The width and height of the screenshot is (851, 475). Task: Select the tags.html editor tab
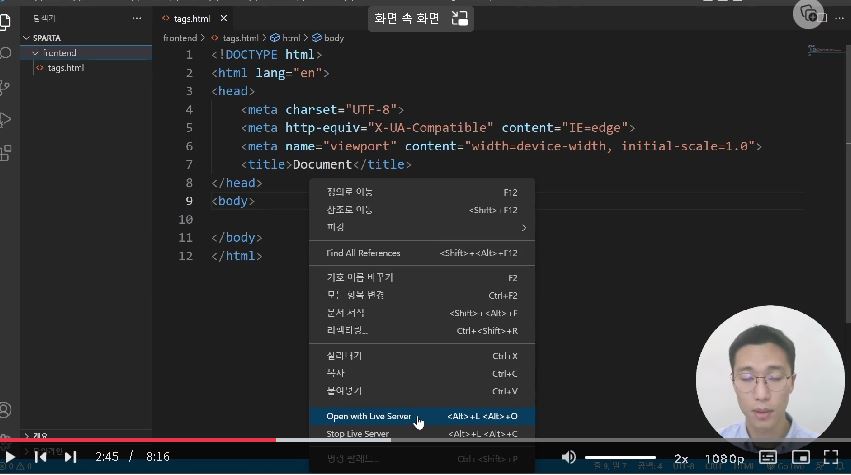192,18
